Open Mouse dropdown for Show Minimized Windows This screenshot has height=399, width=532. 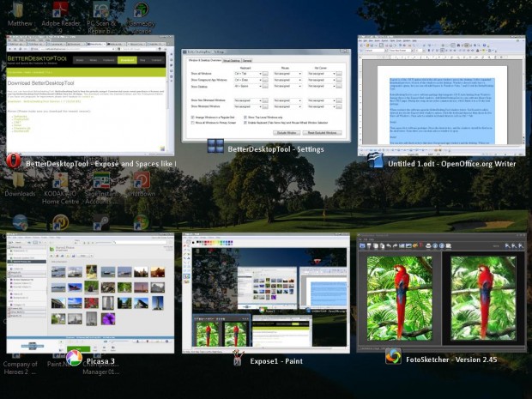(287, 106)
